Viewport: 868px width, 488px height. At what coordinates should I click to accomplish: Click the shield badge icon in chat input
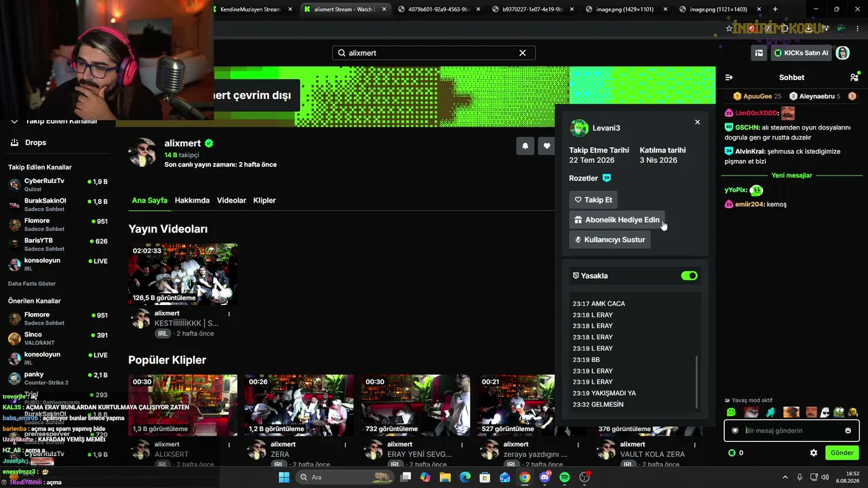[x=735, y=430]
